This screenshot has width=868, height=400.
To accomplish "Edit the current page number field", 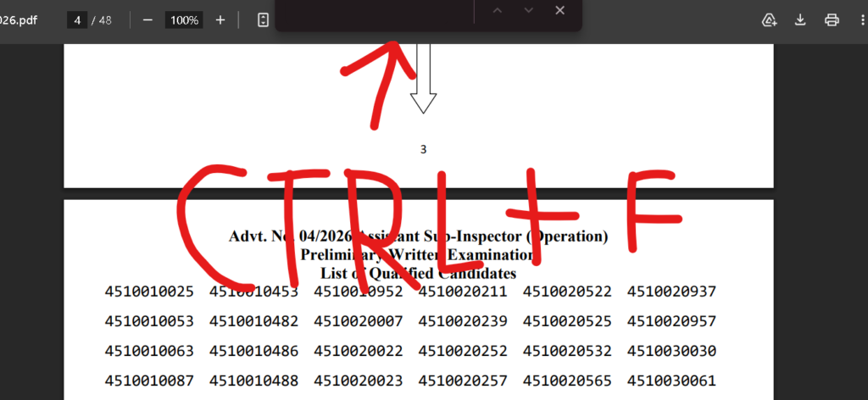I will click(x=77, y=20).
